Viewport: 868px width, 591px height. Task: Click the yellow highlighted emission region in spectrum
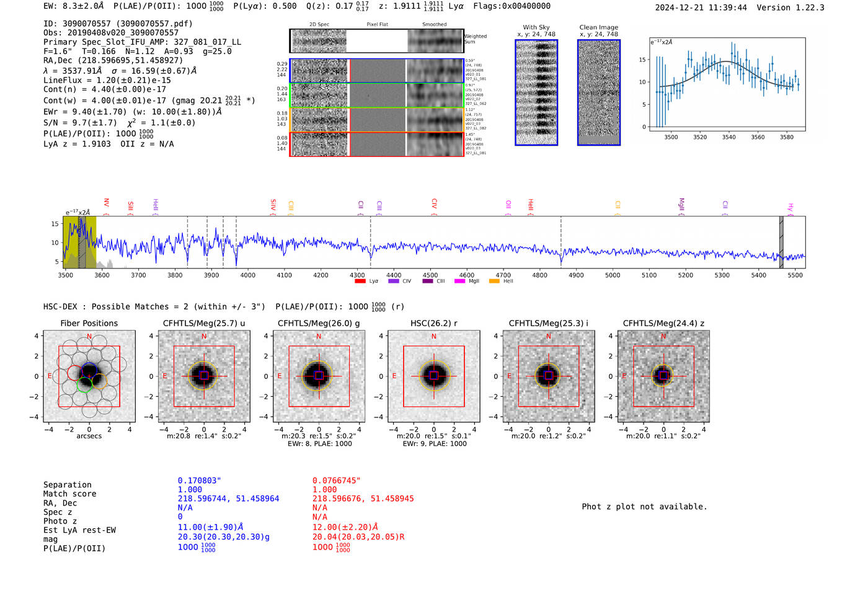(x=79, y=242)
